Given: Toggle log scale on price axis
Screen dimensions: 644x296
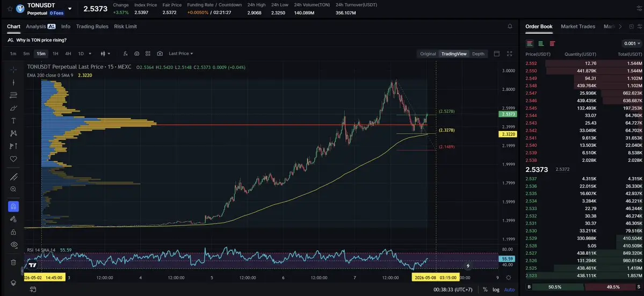Looking at the screenshot, I should tap(496, 290).
